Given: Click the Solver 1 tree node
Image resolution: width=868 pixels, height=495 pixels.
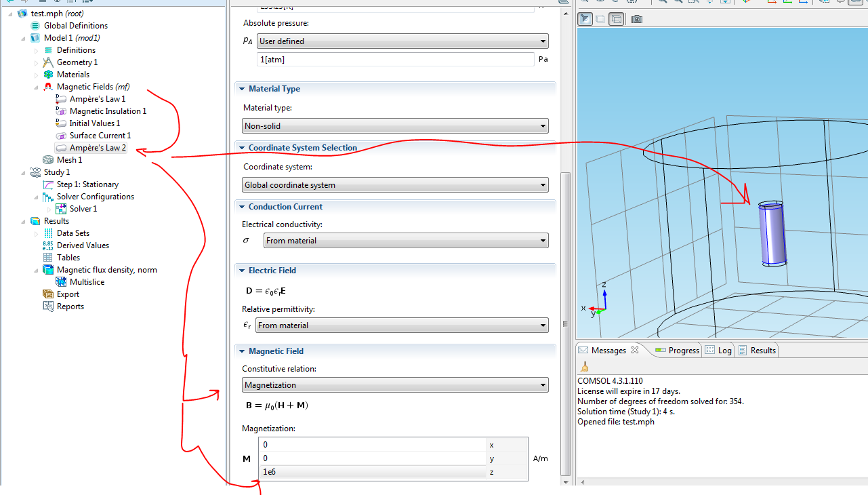Looking at the screenshot, I should point(83,209).
